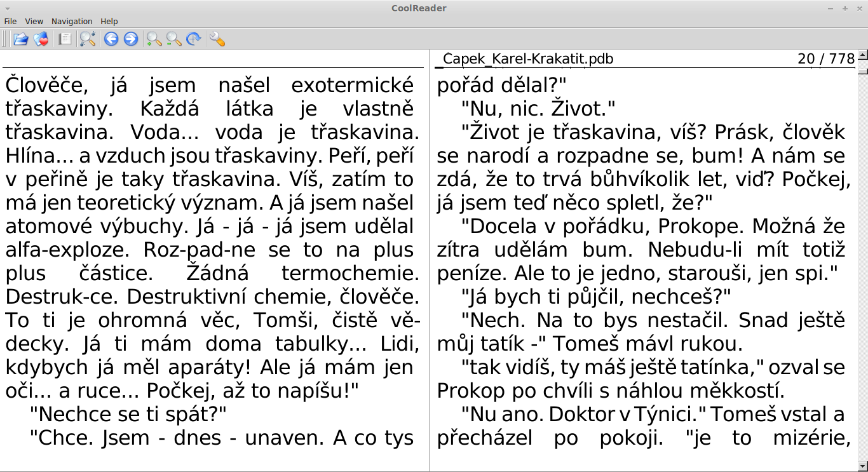Click the text "alfa-exploze." on left page
The height and width of the screenshot is (472, 868).
coord(68,250)
